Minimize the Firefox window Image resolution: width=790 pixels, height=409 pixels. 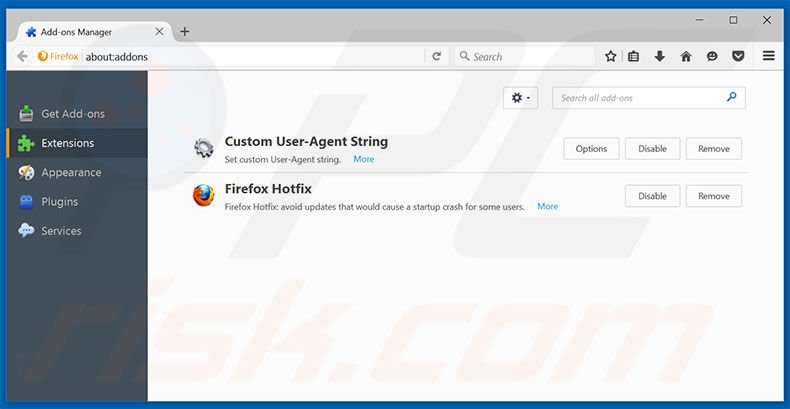(699, 20)
